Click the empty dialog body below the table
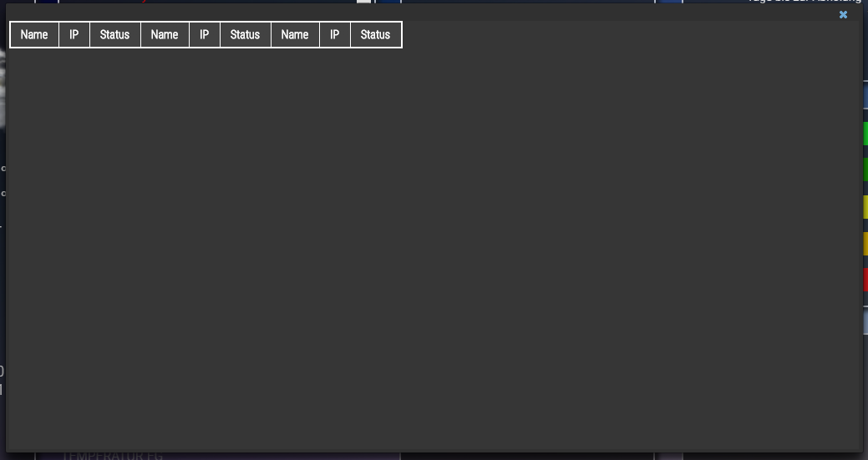Image resolution: width=868 pixels, height=460 pixels. (x=434, y=250)
